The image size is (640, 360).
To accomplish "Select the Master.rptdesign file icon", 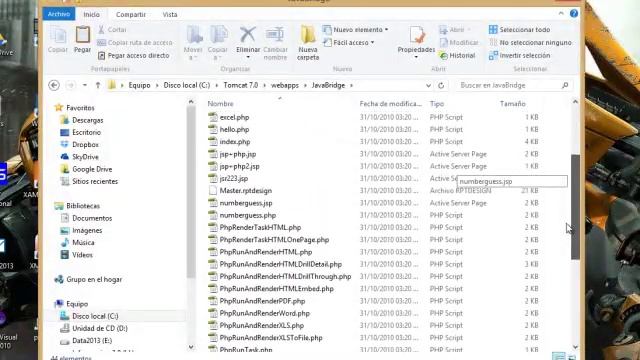I will 213,191.
